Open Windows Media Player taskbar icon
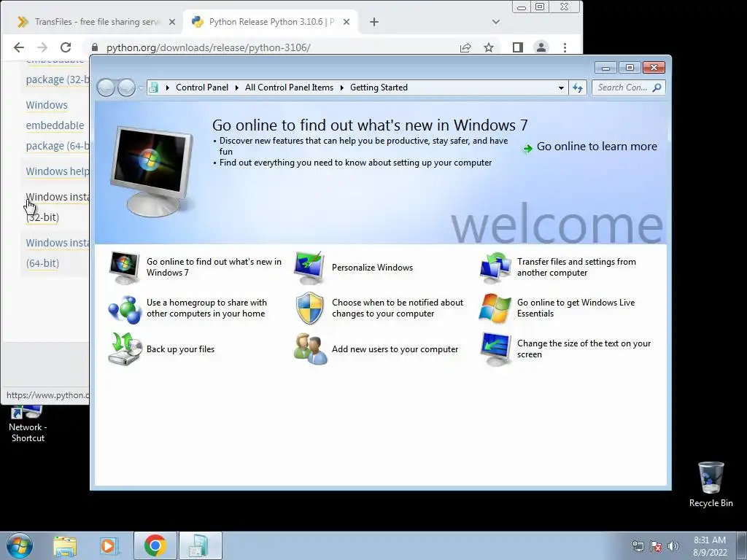Viewport: 747px width, 560px height. point(109,545)
